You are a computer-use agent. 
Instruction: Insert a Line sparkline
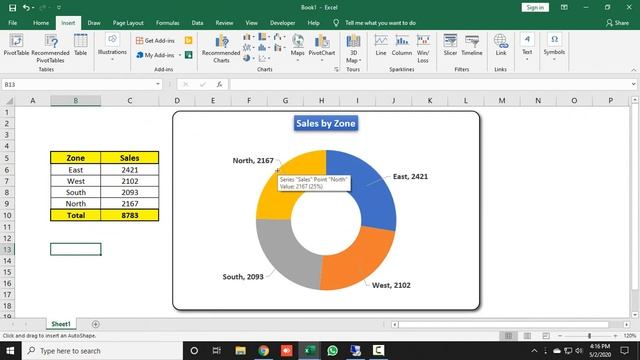tap(381, 45)
